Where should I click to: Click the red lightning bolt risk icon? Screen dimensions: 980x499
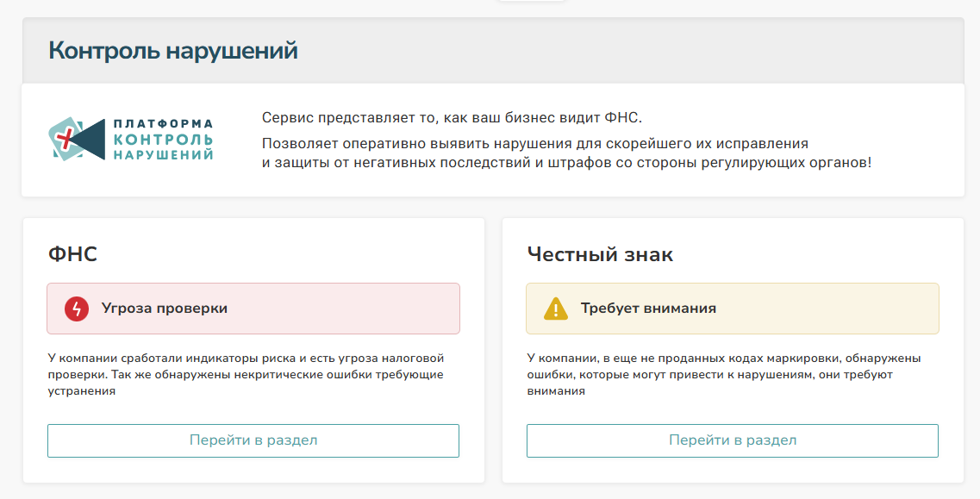(77, 309)
